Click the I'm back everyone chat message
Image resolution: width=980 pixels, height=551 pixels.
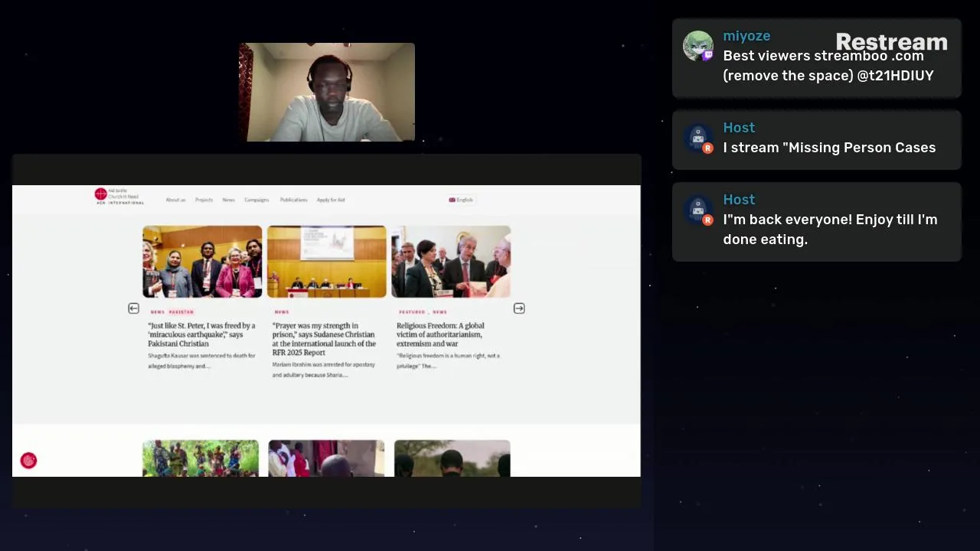pos(830,230)
